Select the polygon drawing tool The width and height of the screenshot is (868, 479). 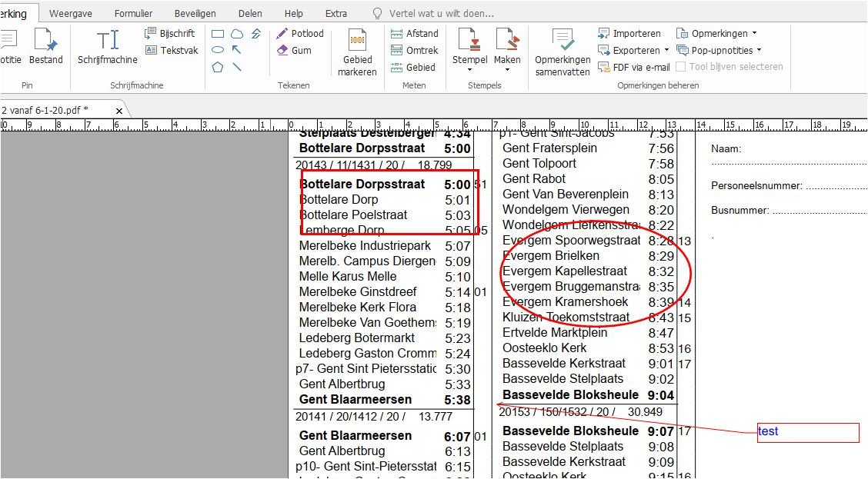pyautogui.click(x=218, y=67)
